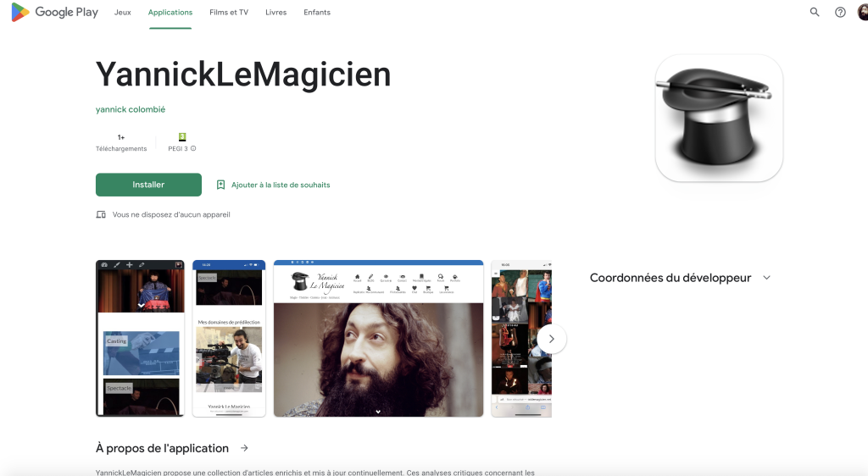Viewport: 868px width, 476px height.
Task: Click the PEGI 3 label text
Action: (x=178, y=149)
